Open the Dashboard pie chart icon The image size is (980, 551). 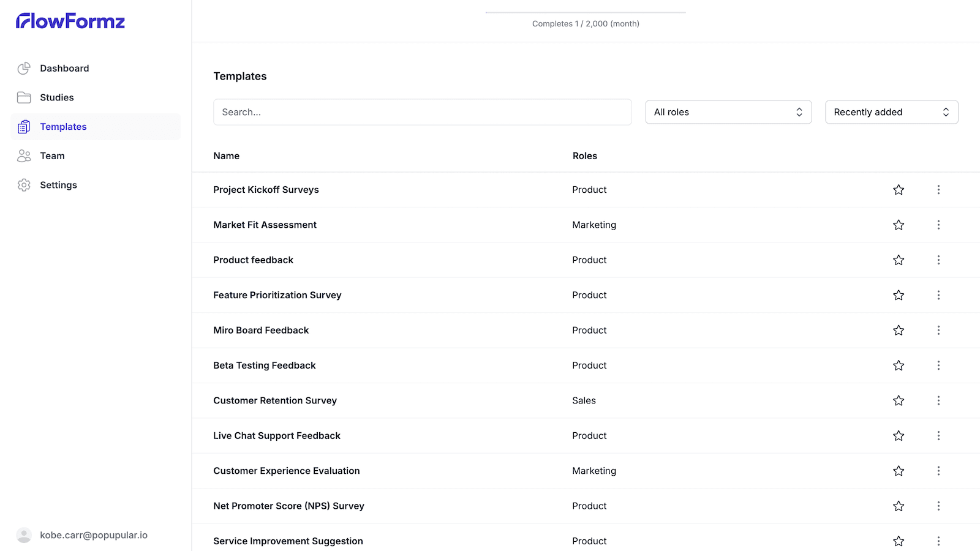[24, 69]
